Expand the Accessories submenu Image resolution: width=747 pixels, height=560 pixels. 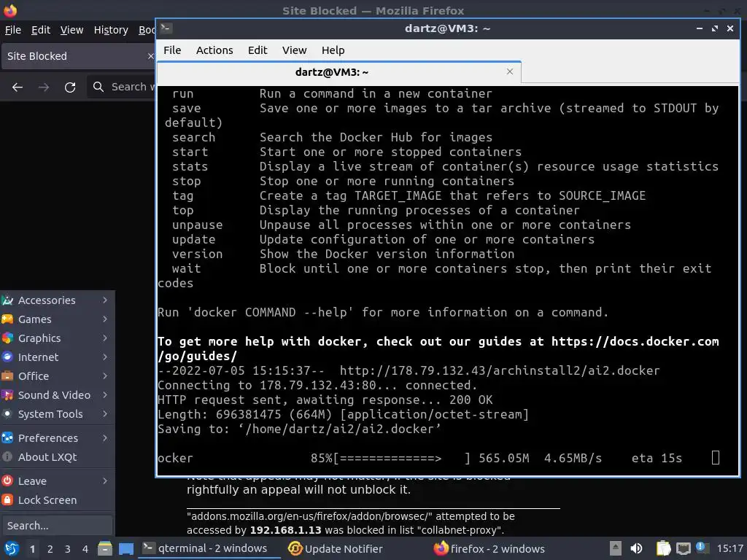tap(57, 300)
